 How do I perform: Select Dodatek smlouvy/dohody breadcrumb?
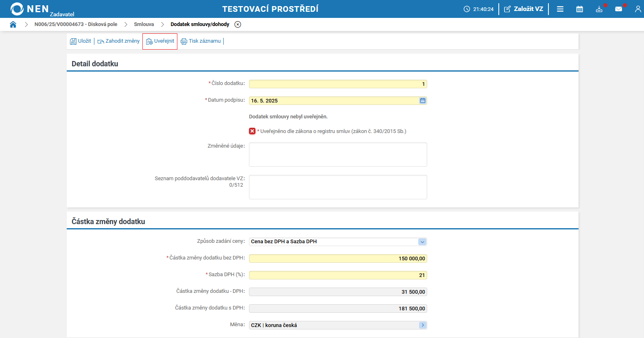tap(200, 24)
